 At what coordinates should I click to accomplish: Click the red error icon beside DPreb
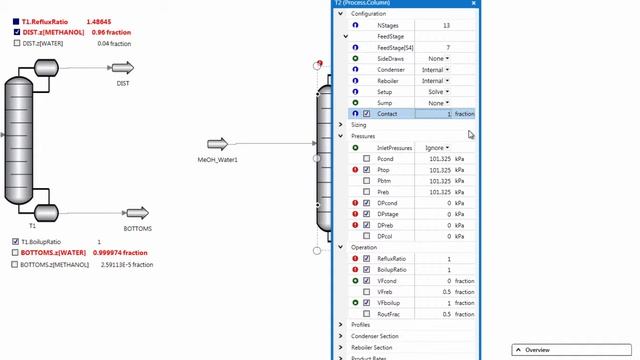point(355,225)
